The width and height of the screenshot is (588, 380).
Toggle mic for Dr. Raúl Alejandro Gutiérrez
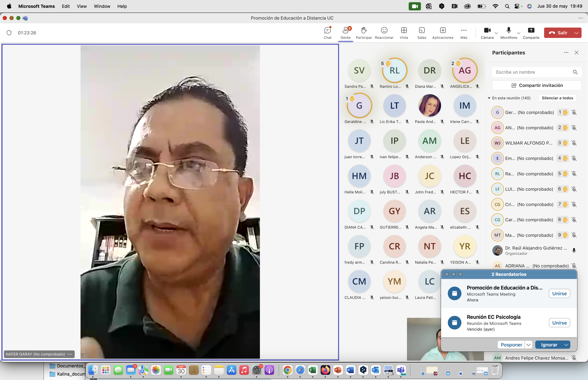pos(574,250)
